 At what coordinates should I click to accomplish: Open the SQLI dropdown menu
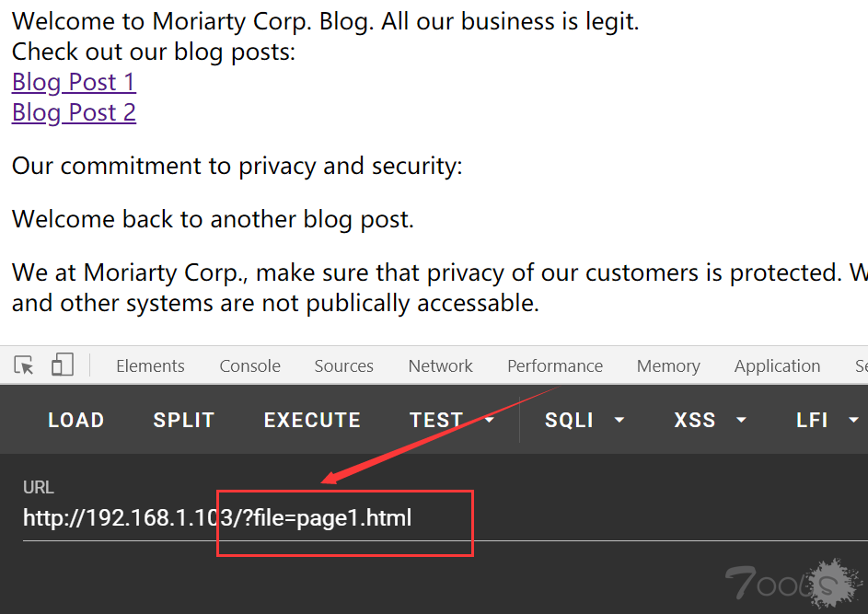(584, 420)
